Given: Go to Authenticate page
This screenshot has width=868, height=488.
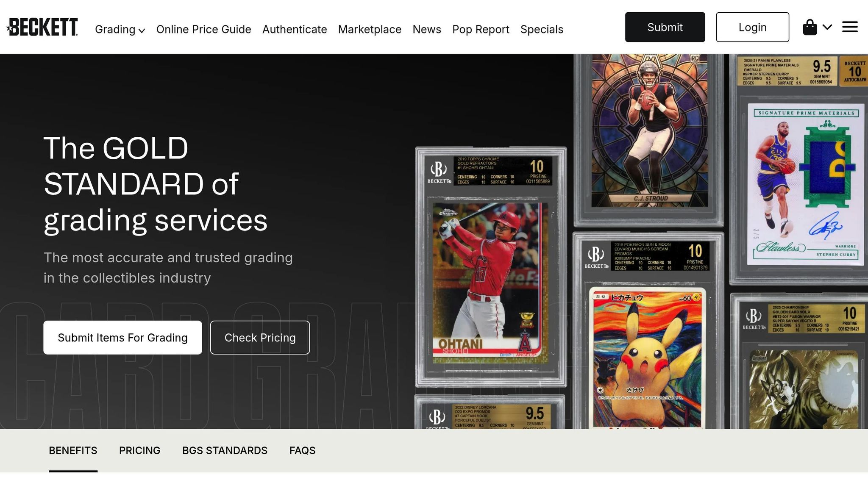Looking at the screenshot, I should 295,29.
